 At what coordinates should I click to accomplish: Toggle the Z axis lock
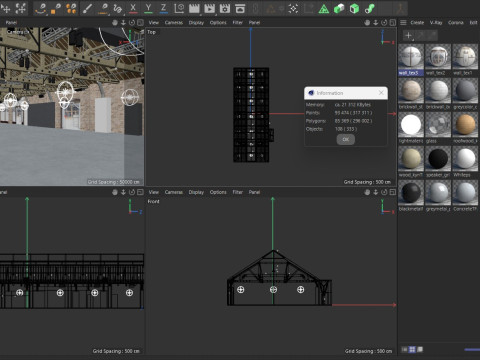click(x=163, y=8)
